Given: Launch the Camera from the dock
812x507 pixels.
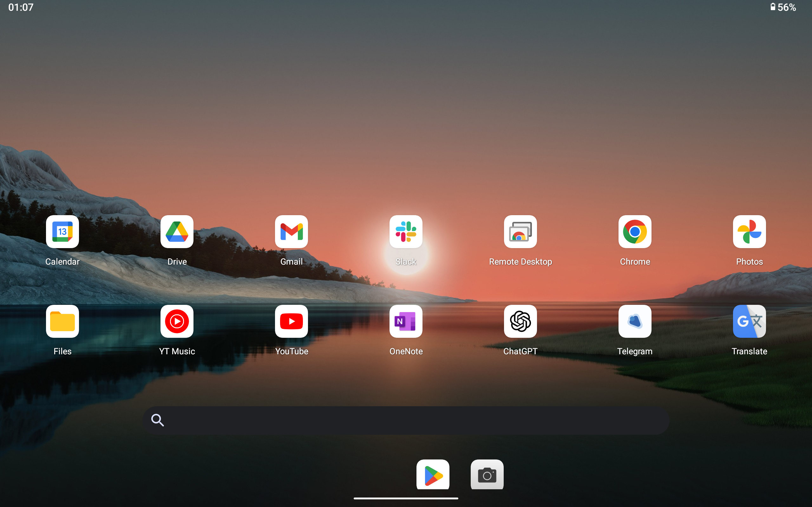Looking at the screenshot, I should point(487,474).
